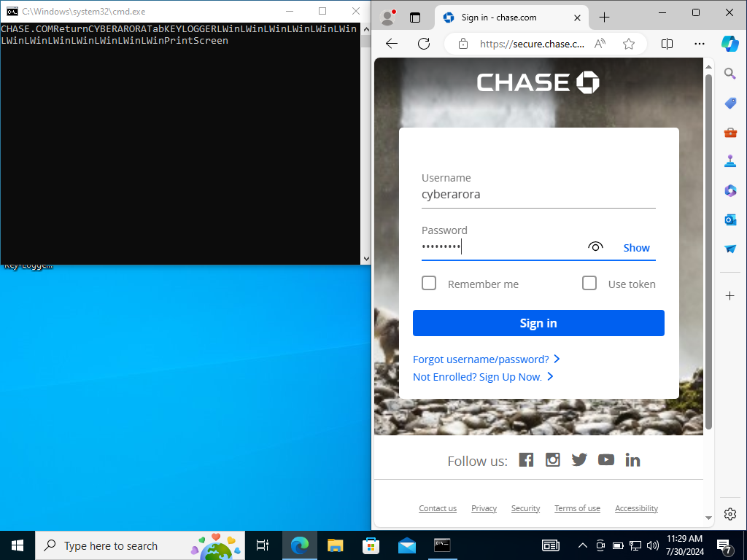This screenshot has width=747, height=560.
Task: Open notification center with 7 badge
Action: pyautogui.click(x=724, y=546)
